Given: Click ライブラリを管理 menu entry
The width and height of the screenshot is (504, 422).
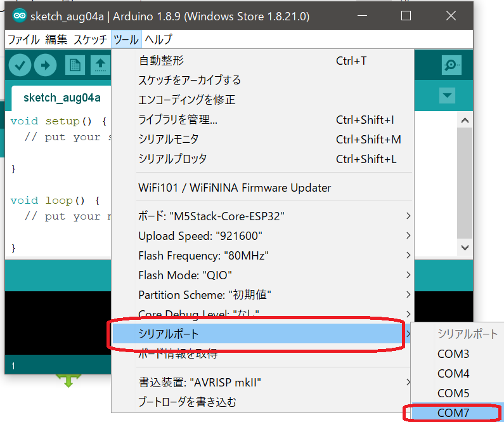Looking at the screenshot, I should [x=178, y=119].
